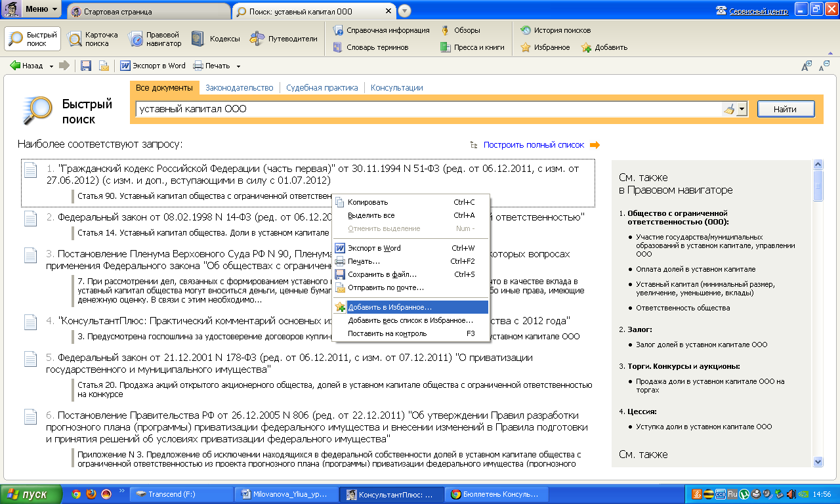Open Избранное in the top toolbar
This screenshot has width=840, height=504.
[545, 47]
